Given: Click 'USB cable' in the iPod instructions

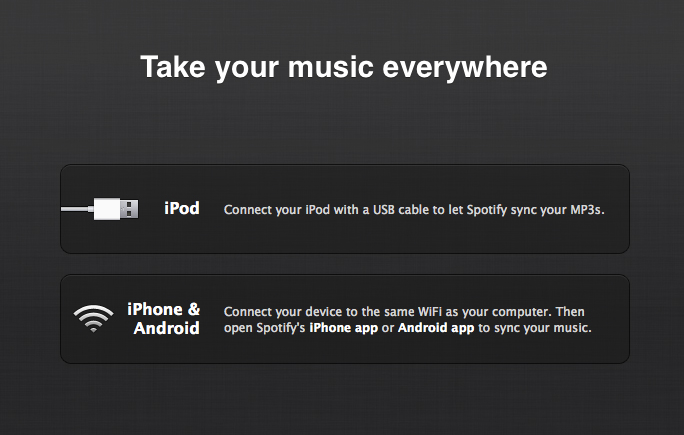Looking at the screenshot, I should (x=398, y=210).
